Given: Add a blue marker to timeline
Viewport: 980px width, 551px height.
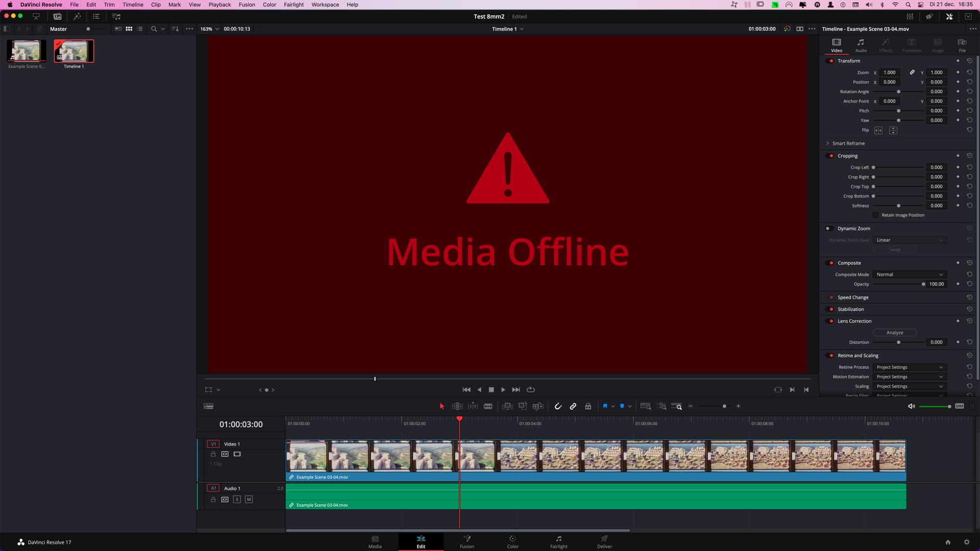Looking at the screenshot, I should point(622,407).
